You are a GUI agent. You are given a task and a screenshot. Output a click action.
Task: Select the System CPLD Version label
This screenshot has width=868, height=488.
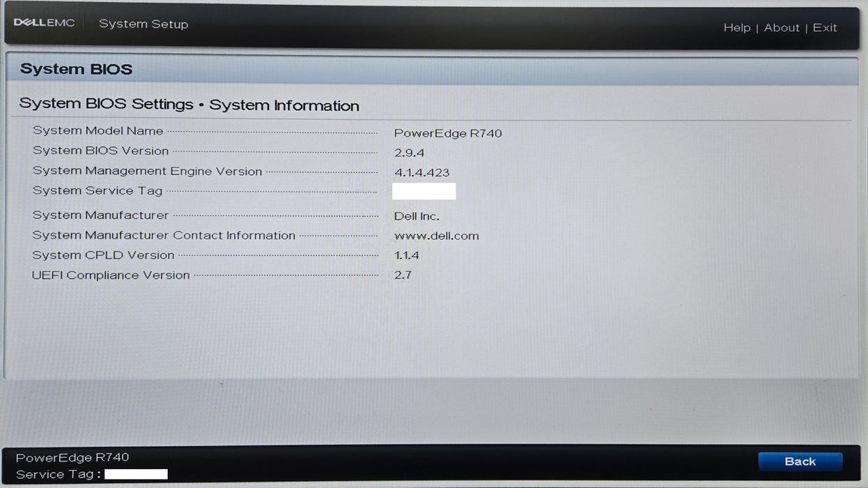(x=103, y=255)
